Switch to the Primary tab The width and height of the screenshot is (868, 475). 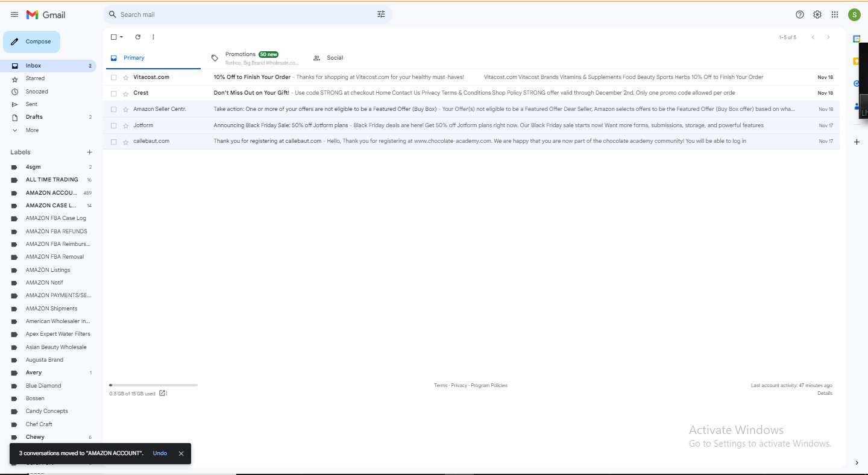tap(153, 58)
